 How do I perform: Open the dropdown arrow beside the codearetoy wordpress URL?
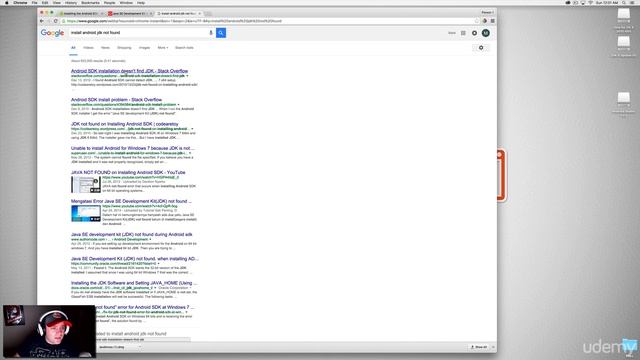(x=192, y=129)
